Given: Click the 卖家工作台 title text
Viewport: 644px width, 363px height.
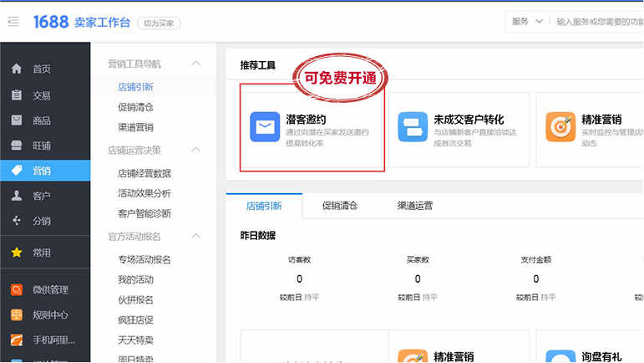Looking at the screenshot, I should coord(102,23).
